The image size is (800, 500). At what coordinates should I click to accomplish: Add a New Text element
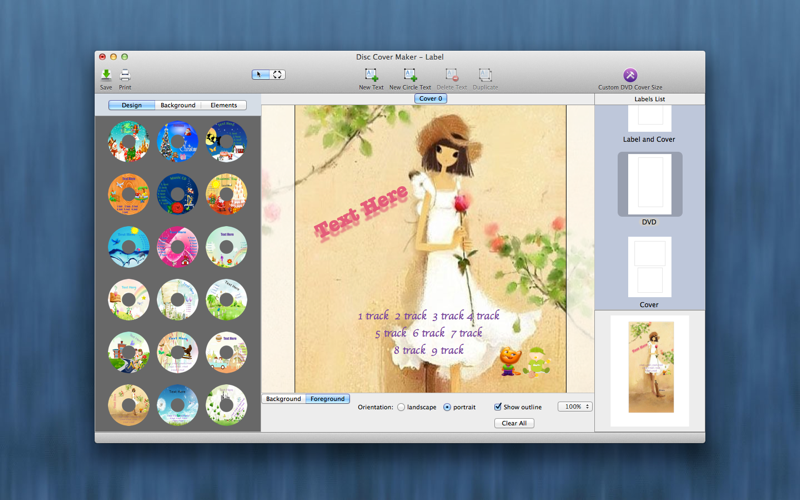[x=371, y=76]
